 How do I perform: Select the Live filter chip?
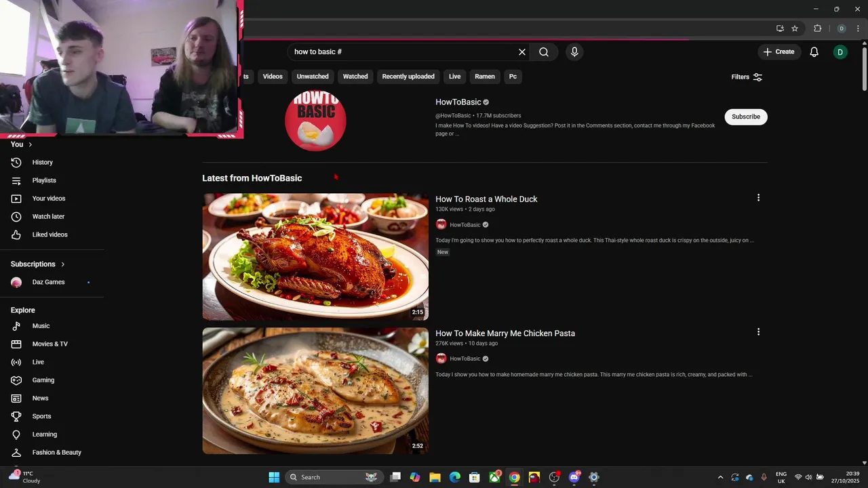click(454, 77)
